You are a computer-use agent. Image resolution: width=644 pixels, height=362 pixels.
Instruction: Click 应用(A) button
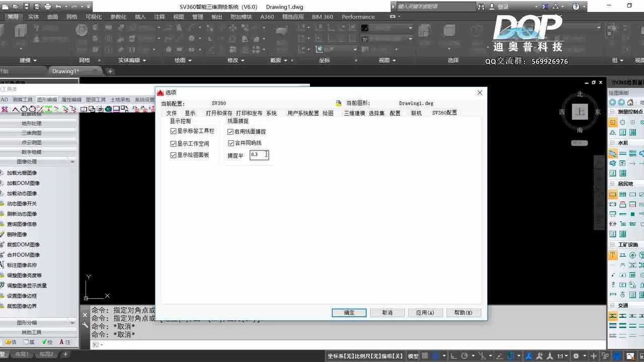pyautogui.click(x=425, y=313)
